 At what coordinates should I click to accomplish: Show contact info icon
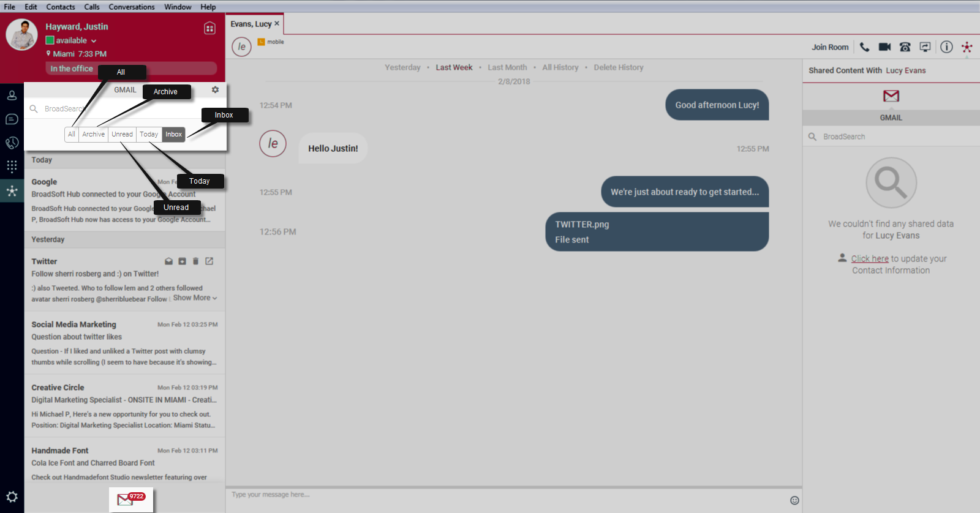pos(946,47)
